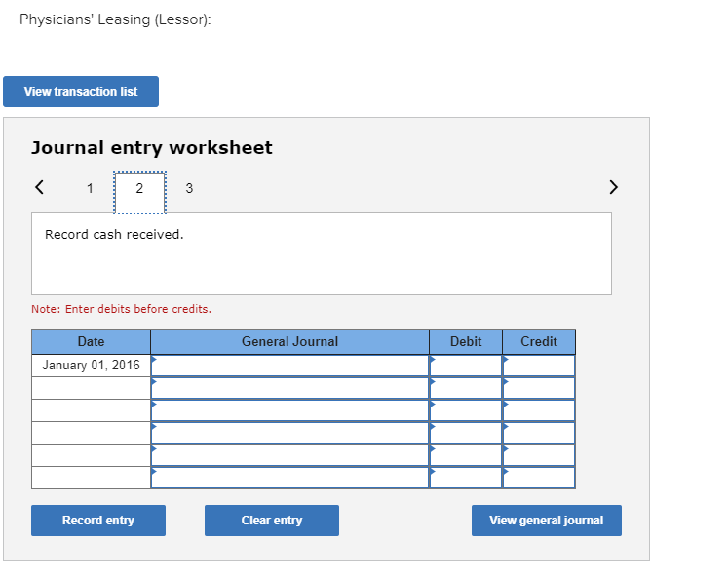The image size is (728, 581).
Task: Click Debit field in January 01, 2016 row
Action: click(466, 366)
